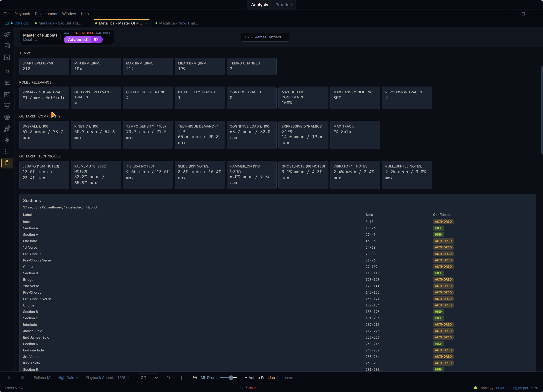Click the metronome marker icon in playback bar
Viewport: 543px width, 392px height.
pyautogui.click(x=182, y=378)
